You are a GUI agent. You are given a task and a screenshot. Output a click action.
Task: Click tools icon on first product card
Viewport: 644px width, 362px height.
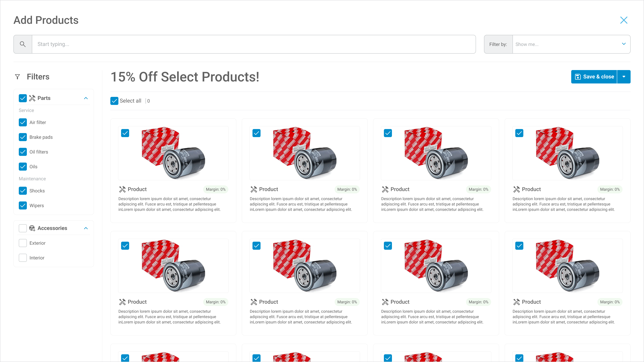[122, 189]
